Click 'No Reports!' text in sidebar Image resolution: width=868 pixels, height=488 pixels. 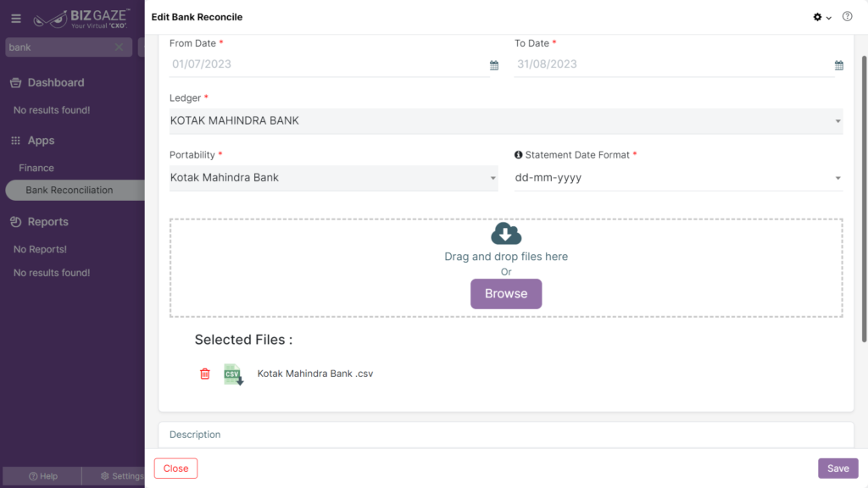[x=40, y=250]
